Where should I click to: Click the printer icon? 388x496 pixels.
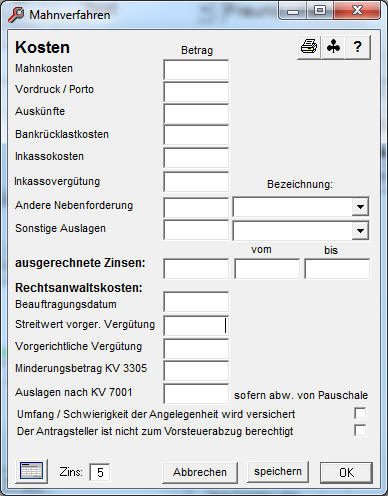309,47
